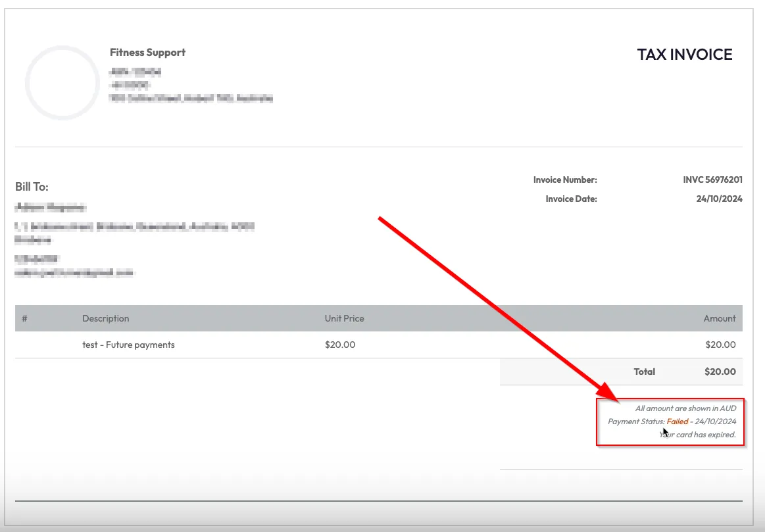Viewport: 765px width, 532px height.
Task: Click the circular company logo placeholder
Action: pos(62,83)
